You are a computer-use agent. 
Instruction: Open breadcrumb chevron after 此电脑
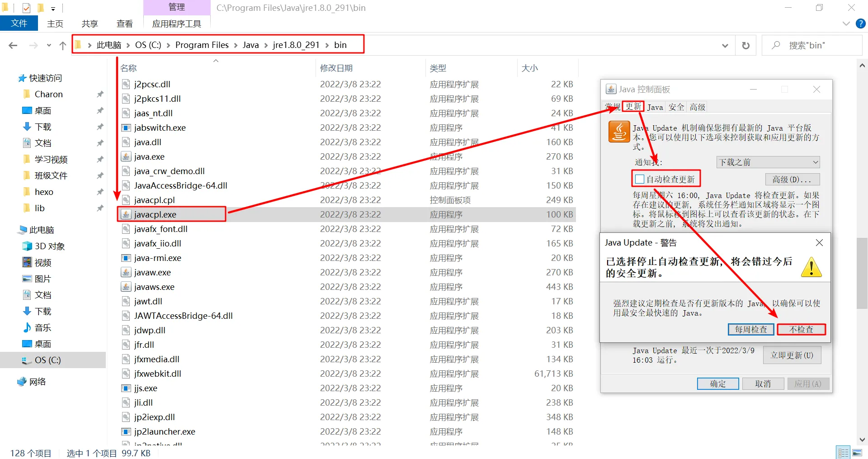[128, 45]
